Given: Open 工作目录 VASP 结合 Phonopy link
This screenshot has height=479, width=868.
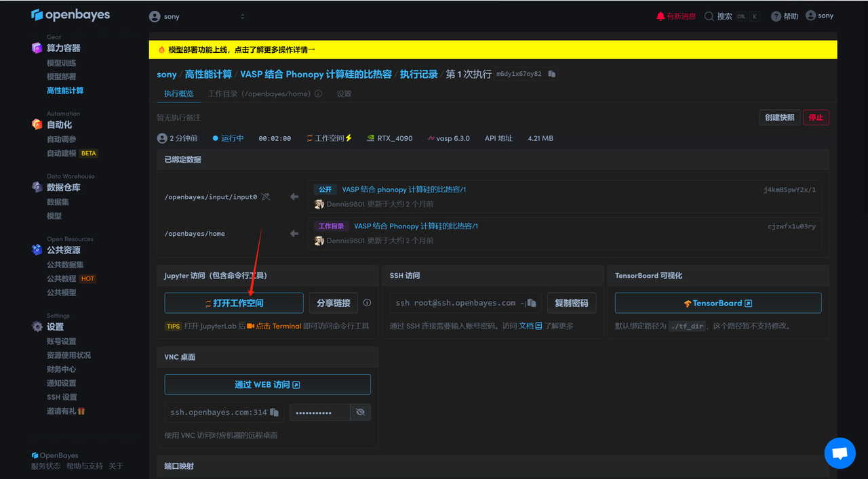Looking at the screenshot, I should [416, 226].
